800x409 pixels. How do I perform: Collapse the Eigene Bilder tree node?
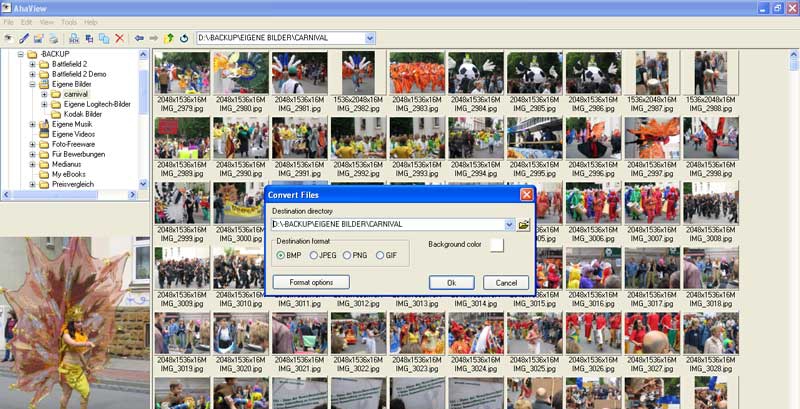(x=32, y=84)
